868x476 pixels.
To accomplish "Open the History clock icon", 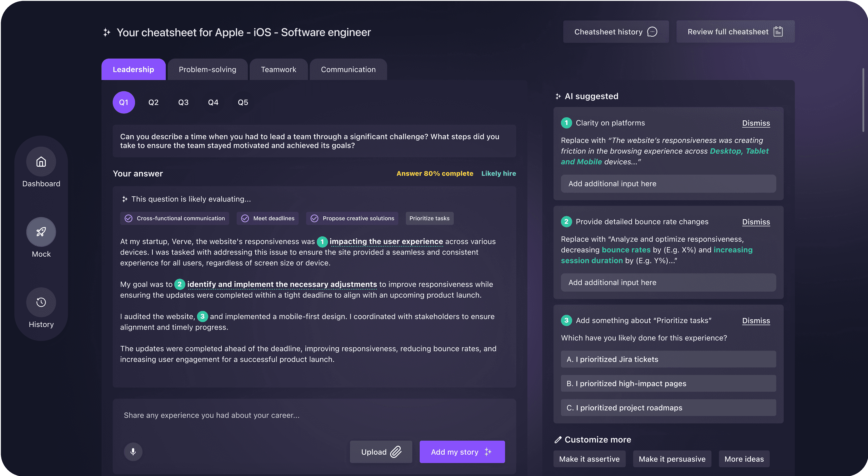I will click(x=41, y=302).
